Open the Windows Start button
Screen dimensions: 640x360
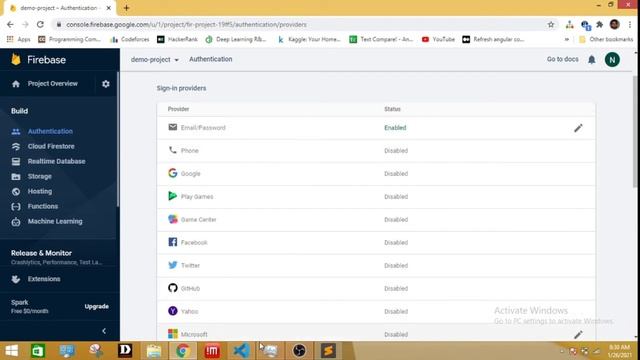(11, 350)
